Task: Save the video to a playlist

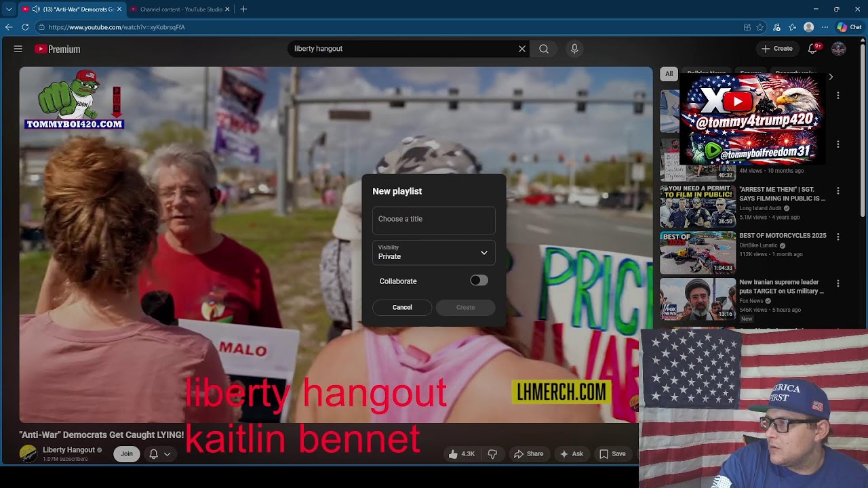Action: pos(612,454)
